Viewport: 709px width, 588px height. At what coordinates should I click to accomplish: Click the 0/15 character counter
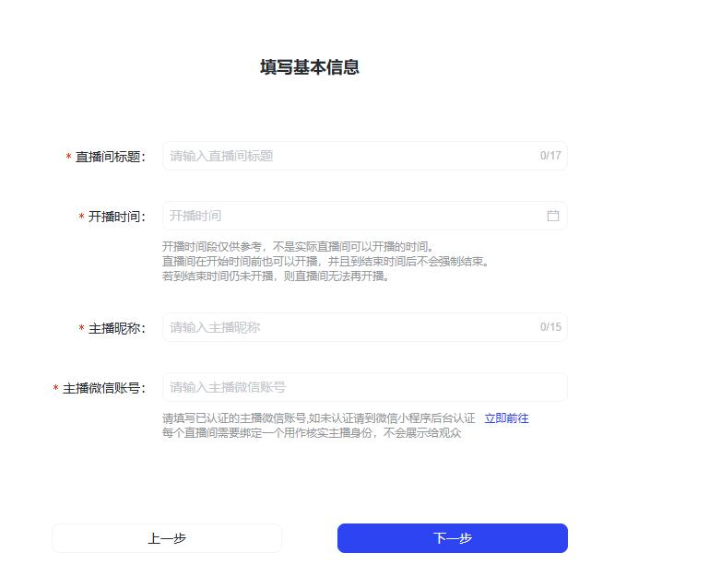(x=550, y=327)
